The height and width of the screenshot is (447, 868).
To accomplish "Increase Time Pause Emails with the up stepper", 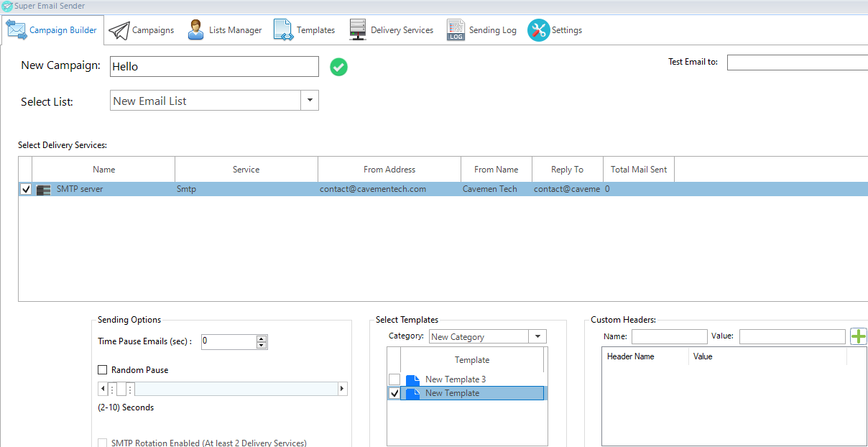I will click(262, 338).
